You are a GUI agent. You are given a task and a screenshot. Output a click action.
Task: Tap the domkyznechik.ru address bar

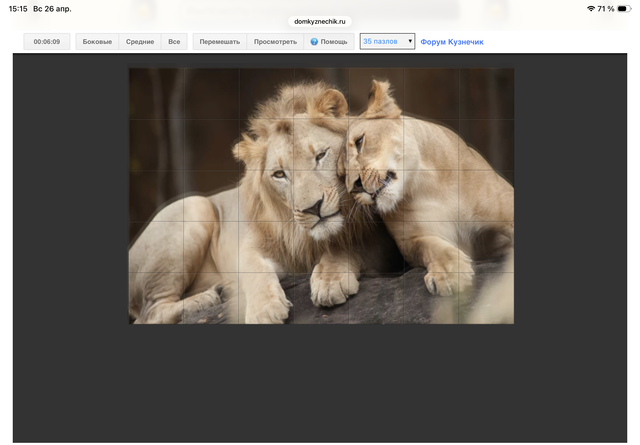(x=320, y=20)
